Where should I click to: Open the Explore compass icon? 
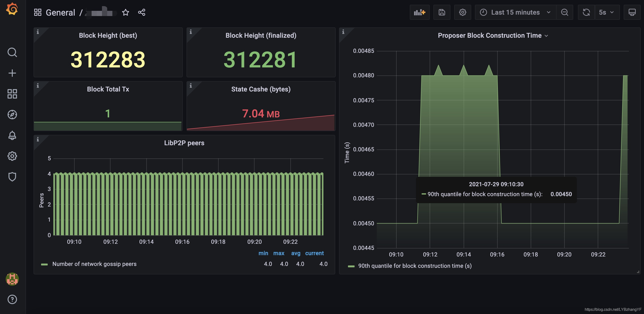coord(12,115)
